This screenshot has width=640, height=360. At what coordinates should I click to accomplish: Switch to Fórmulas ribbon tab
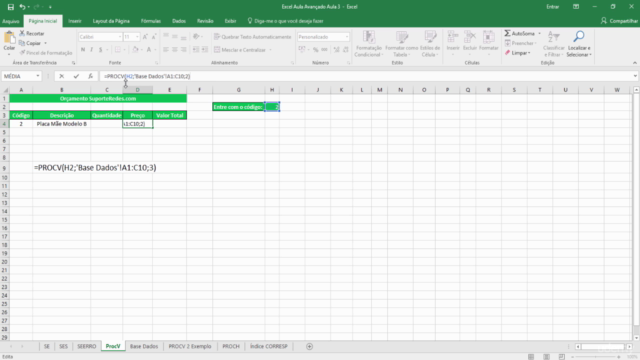151,21
